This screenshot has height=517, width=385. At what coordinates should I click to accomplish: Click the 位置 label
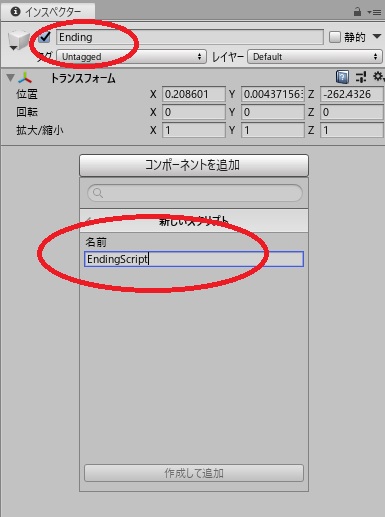pos(27,94)
